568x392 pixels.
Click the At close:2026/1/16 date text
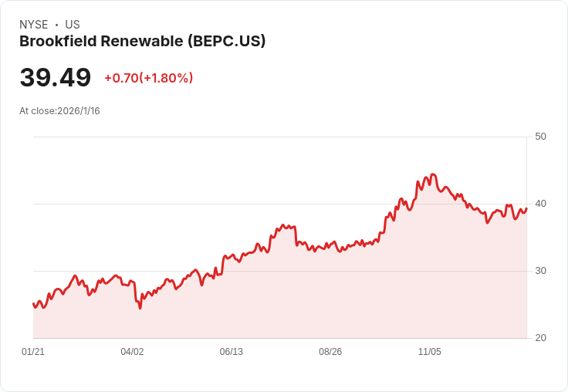pos(59,111)
